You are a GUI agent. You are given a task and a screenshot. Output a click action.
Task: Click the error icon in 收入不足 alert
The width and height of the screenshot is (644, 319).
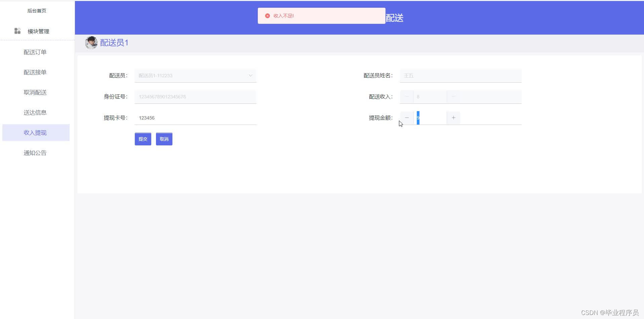[x=268, y=16]
